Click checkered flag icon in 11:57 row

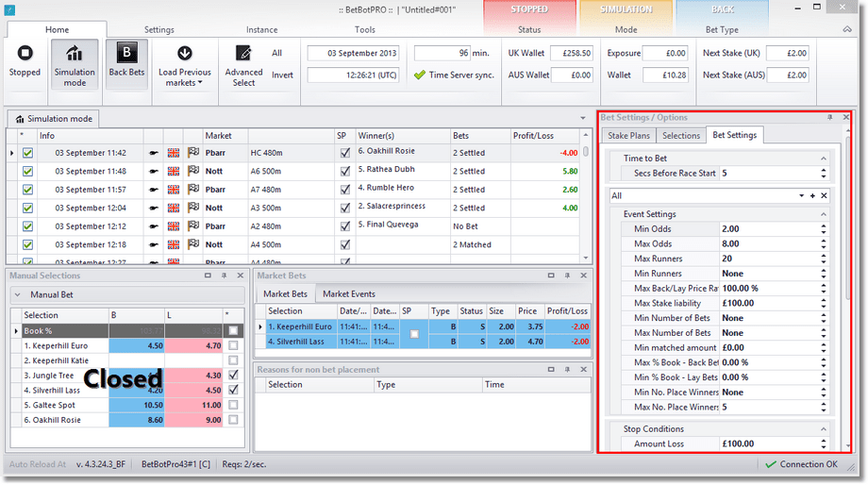coord(192,189)
